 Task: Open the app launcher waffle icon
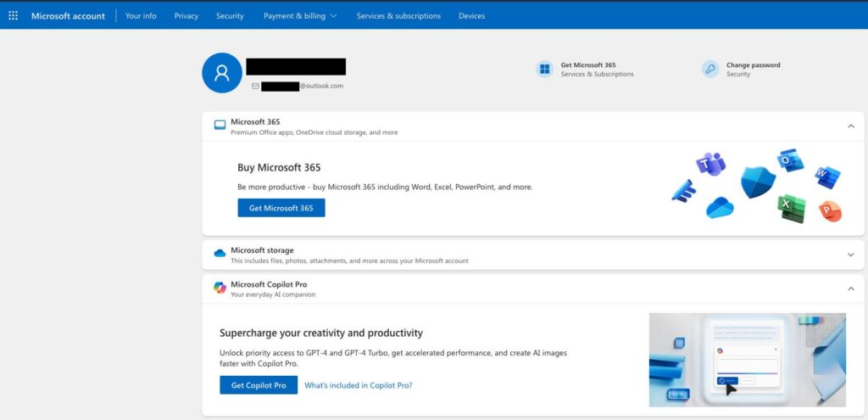pos(13,15)
